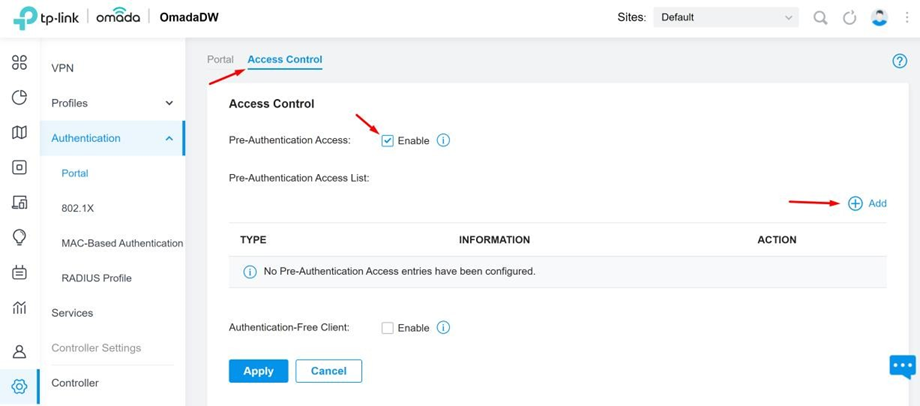
Task: Open the Statistics pie chart icon
Action: (x=19, y=97)
